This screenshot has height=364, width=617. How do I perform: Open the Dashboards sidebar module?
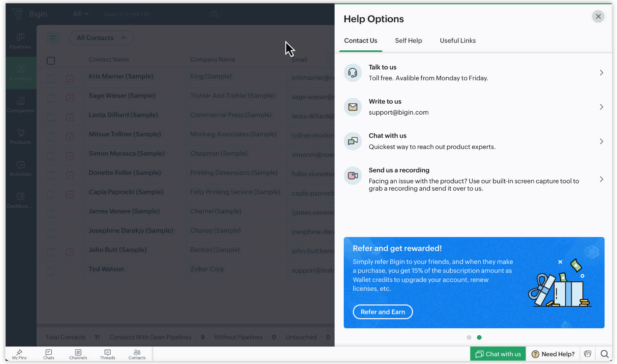coord(20,201)
